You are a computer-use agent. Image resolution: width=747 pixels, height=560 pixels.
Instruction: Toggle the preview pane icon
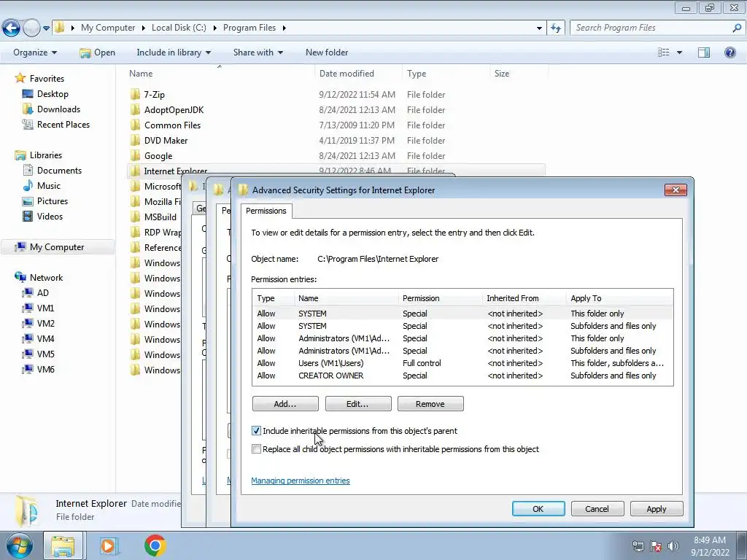(x=704, y=52)
